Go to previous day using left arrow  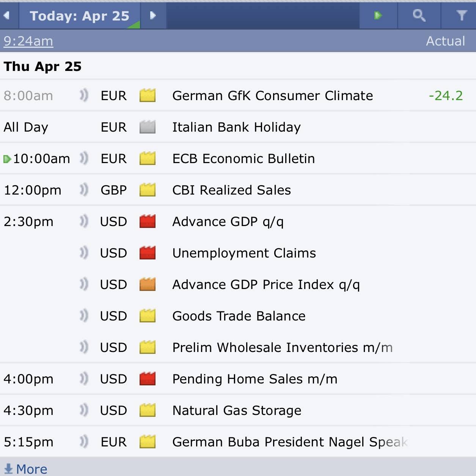(7, 16)
